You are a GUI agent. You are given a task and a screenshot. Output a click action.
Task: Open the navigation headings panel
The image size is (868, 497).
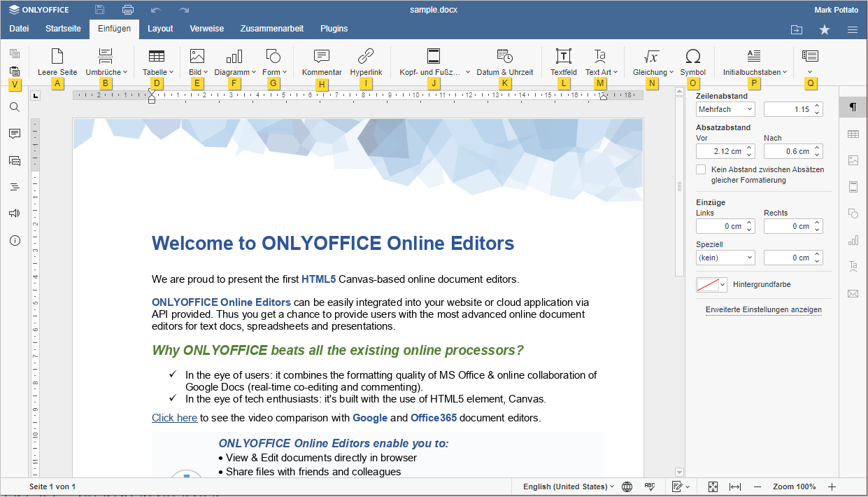coord(15,187)
